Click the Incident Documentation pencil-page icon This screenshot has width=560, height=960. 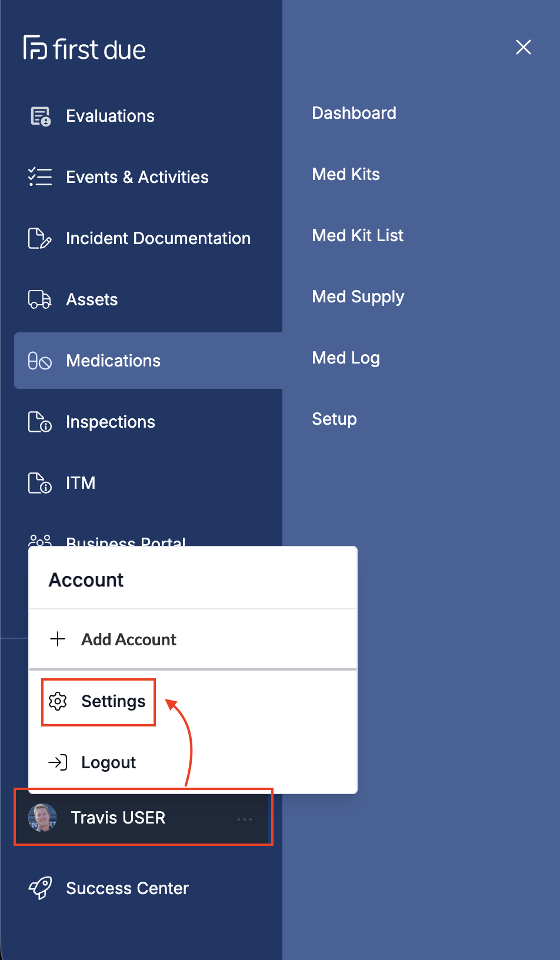pyautogui.click(x=40, y=238)
